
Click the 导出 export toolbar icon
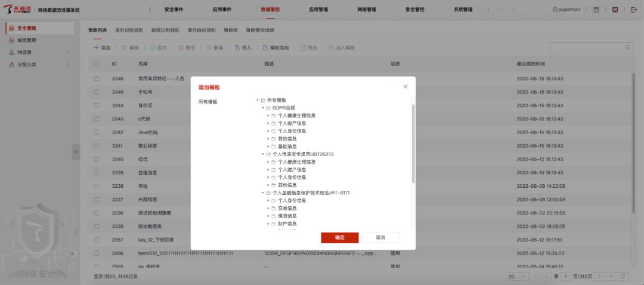(303, 48)
